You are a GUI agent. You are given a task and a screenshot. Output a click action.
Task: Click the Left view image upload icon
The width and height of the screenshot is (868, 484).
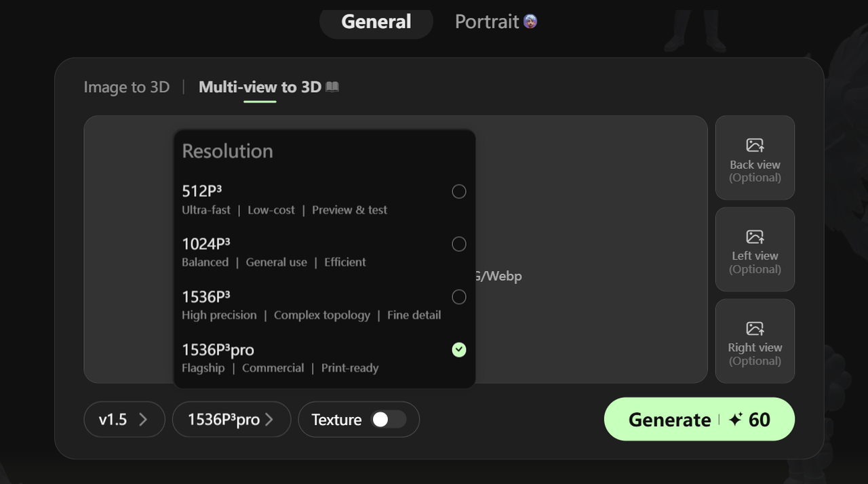[755, 236]
